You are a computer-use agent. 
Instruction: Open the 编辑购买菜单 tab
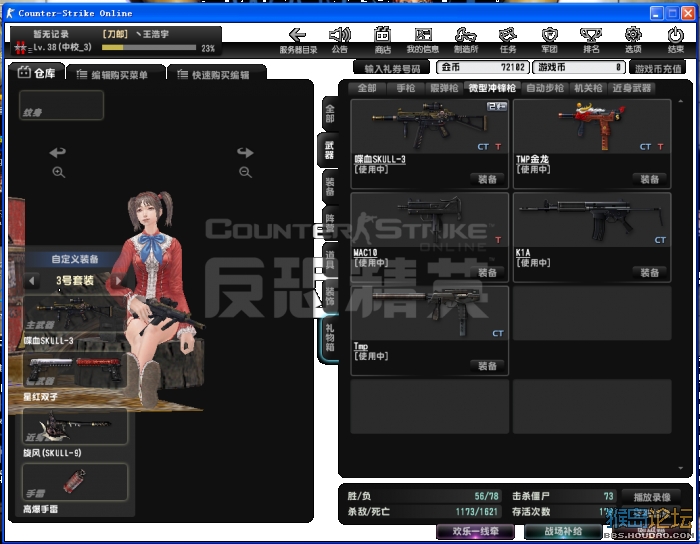click(115, 75)
